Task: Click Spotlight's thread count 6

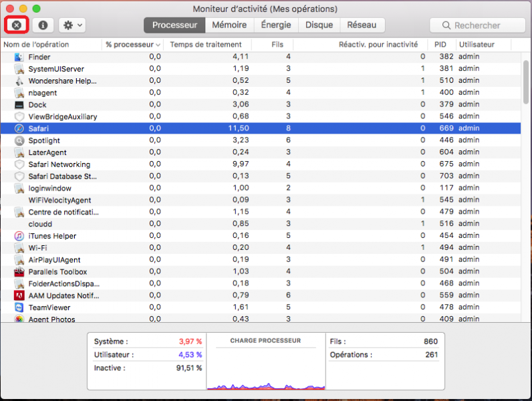Action: [x=288, y=140]
